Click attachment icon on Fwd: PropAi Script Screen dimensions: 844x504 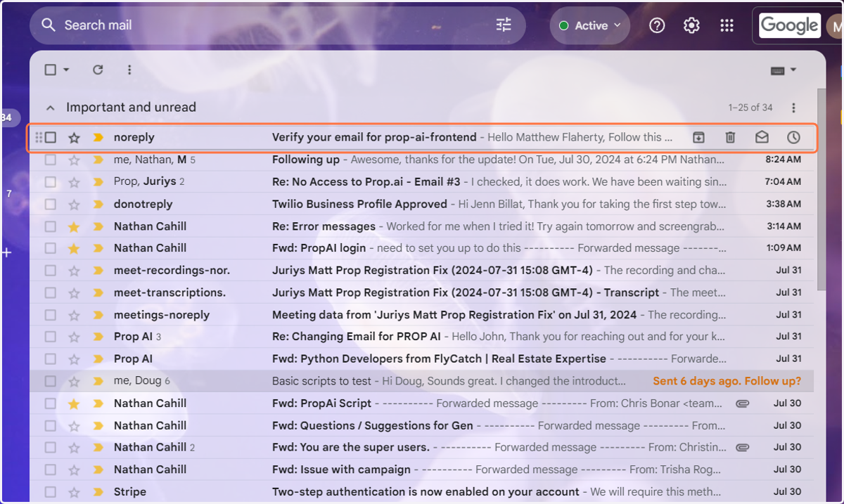[x=741, y=403]
